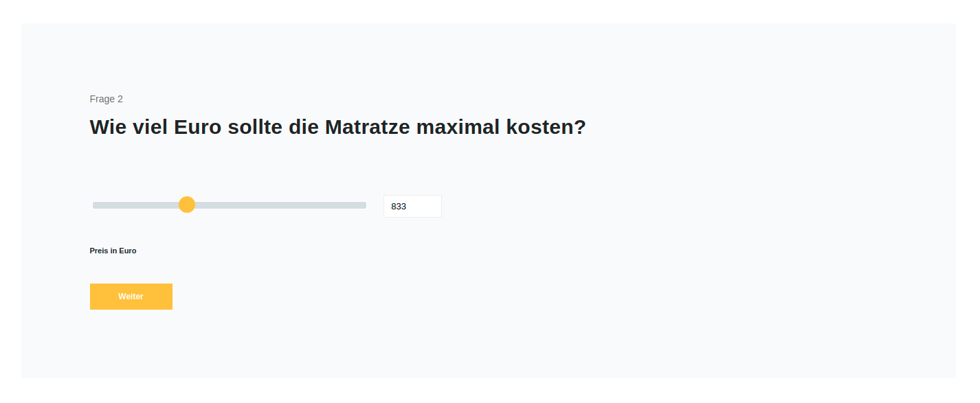Click the slider track's midpoint
The height and width of the screenshot is (403, 980).
[x=230, y=205]
